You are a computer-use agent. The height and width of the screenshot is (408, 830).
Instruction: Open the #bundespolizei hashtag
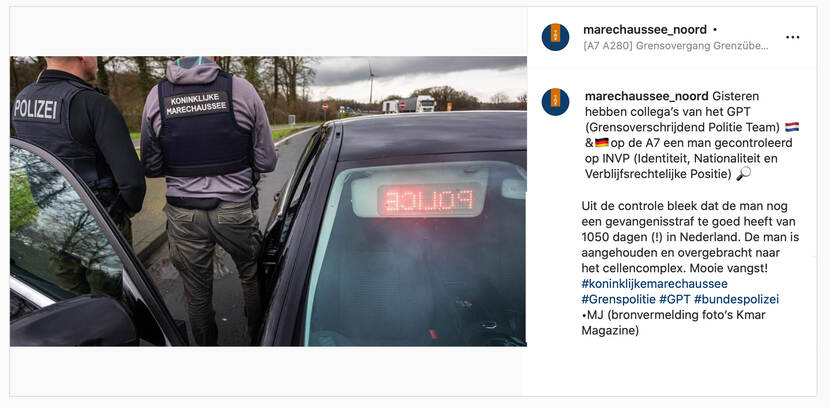[x=736, y=300]
